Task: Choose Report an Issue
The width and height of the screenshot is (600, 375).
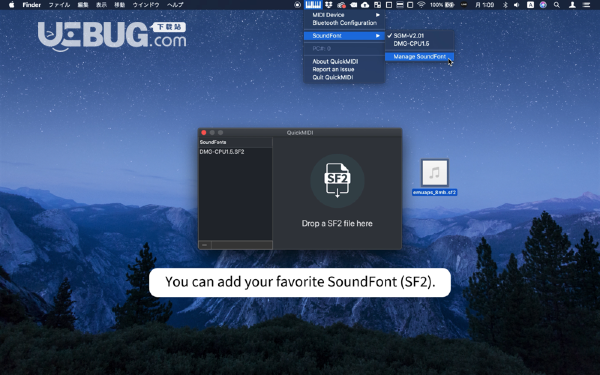Action: (344, 69)
